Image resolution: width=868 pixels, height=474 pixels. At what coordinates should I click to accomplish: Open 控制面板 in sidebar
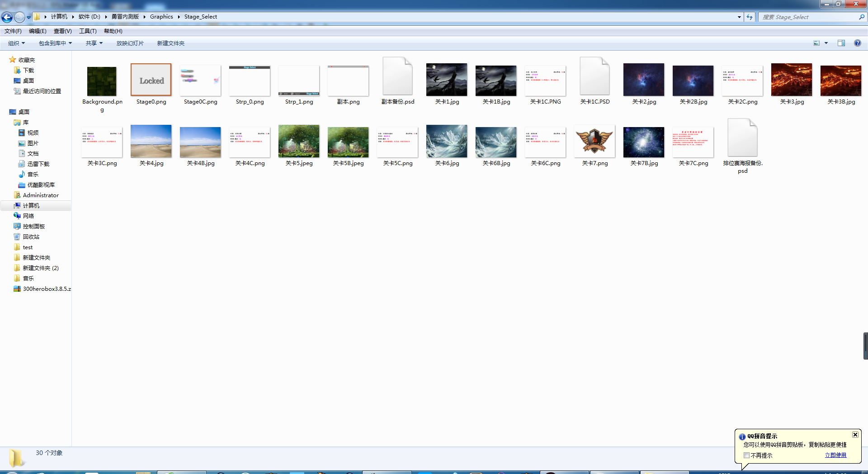tap(29, 226)
